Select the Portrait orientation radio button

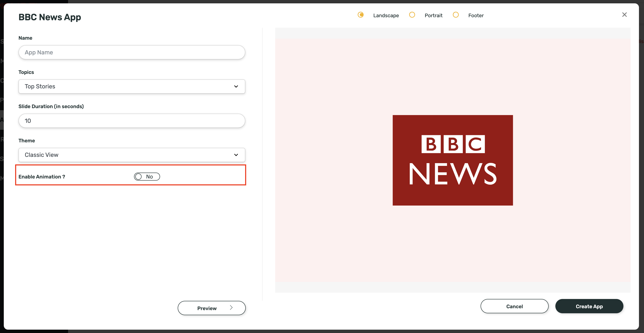point(412,15)
